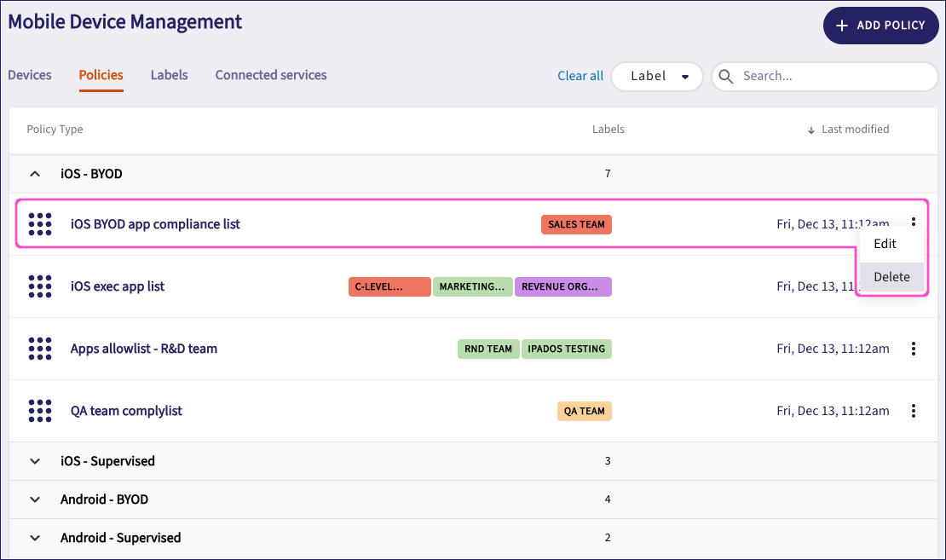This screenshot has width=946, height=560.
Task: Click the search magnifier icon
Action: point(726,76)
